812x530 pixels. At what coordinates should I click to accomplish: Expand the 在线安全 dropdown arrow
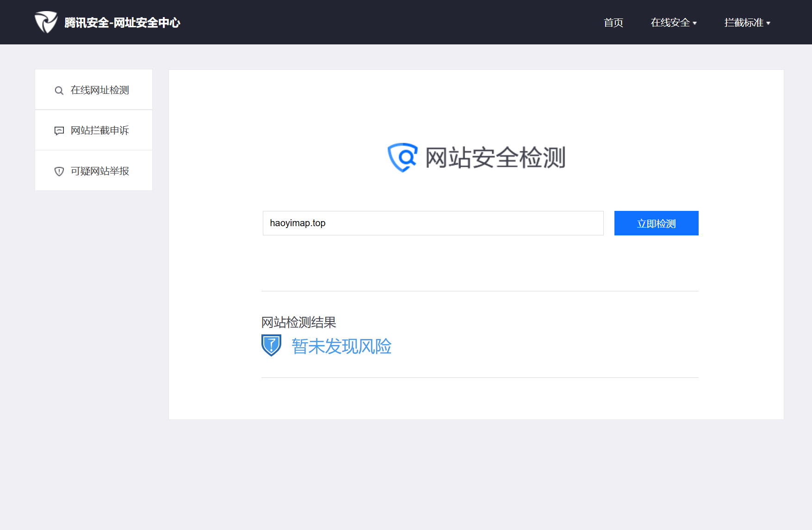click(x=694, y=23)
